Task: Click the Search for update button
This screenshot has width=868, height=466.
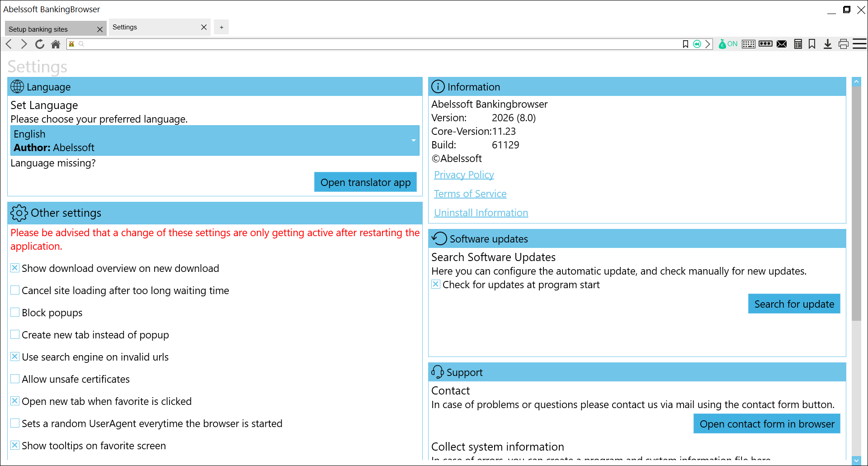Action: [794, 304]
